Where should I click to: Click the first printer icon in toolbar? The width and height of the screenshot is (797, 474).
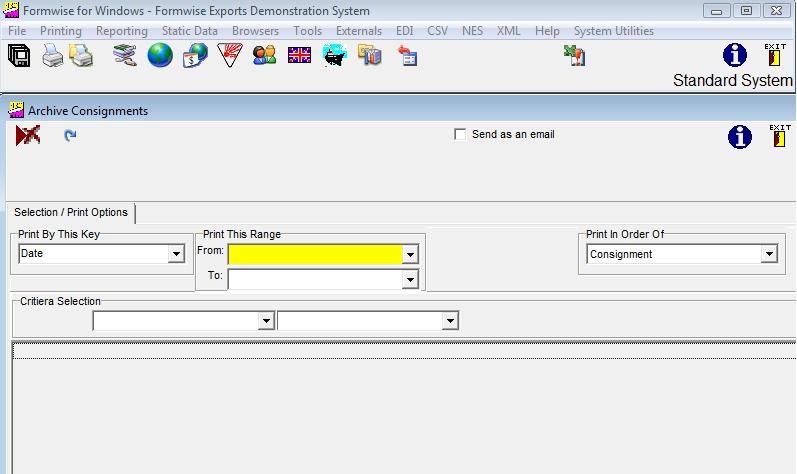click(53, 56)
